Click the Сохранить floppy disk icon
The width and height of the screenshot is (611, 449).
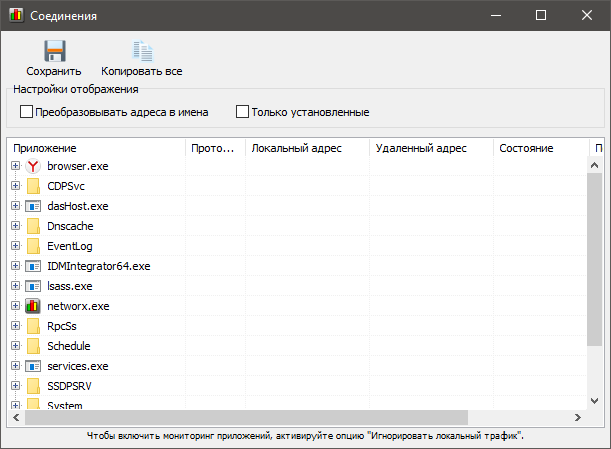[x=55, y=51]
